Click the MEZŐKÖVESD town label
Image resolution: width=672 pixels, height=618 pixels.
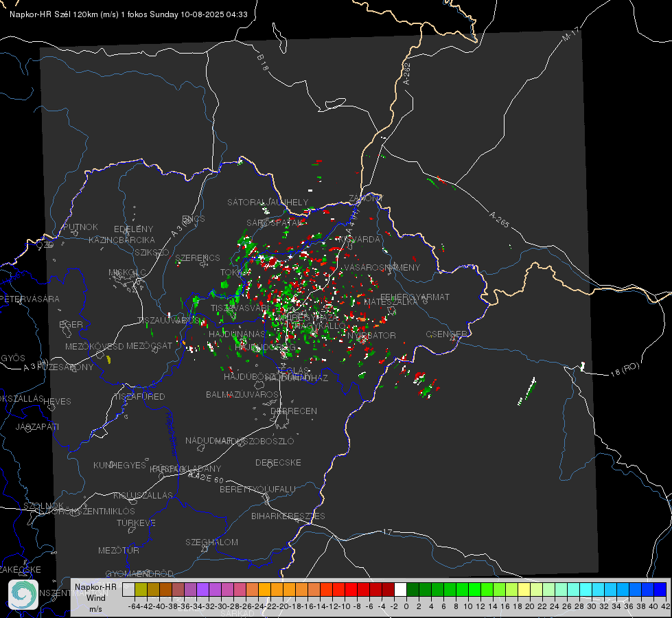pos(94,346)
